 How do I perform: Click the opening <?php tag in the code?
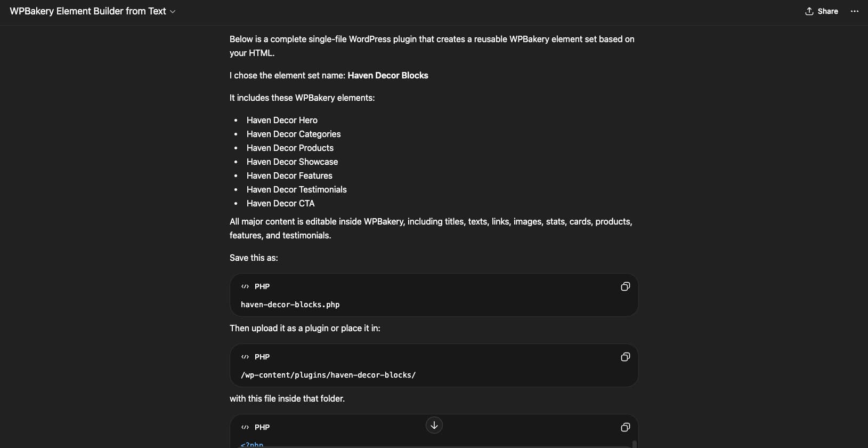252,444
